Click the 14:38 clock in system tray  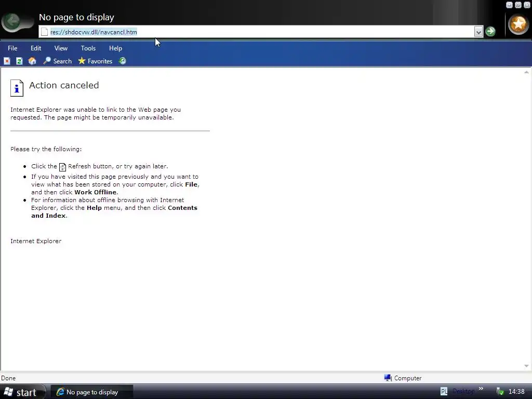pos(516,392)
